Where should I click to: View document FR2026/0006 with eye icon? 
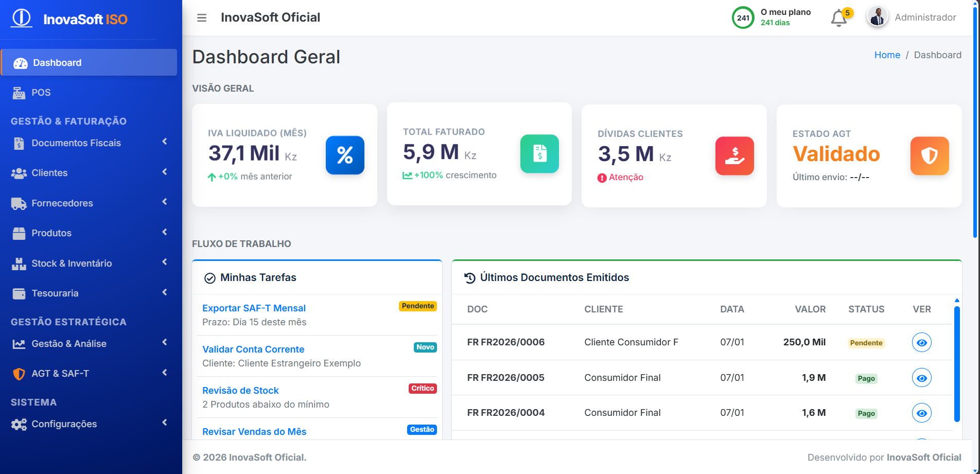coord(921,343)
